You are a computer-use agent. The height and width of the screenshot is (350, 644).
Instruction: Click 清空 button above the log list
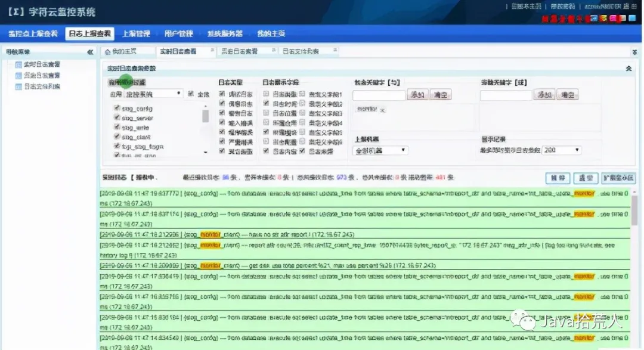586,178
